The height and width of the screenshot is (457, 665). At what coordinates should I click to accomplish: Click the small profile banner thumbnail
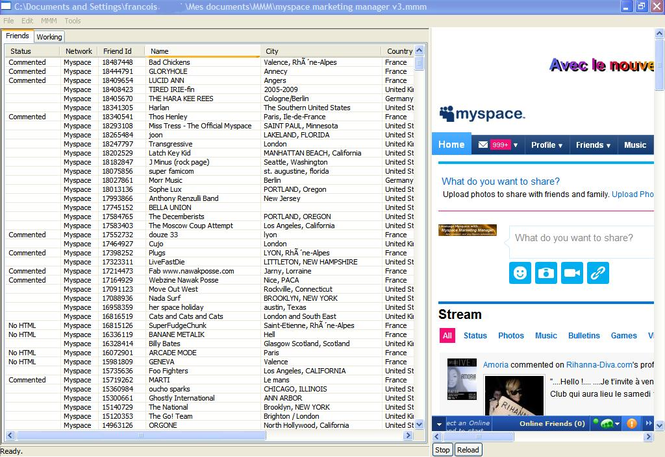point(467,230)
